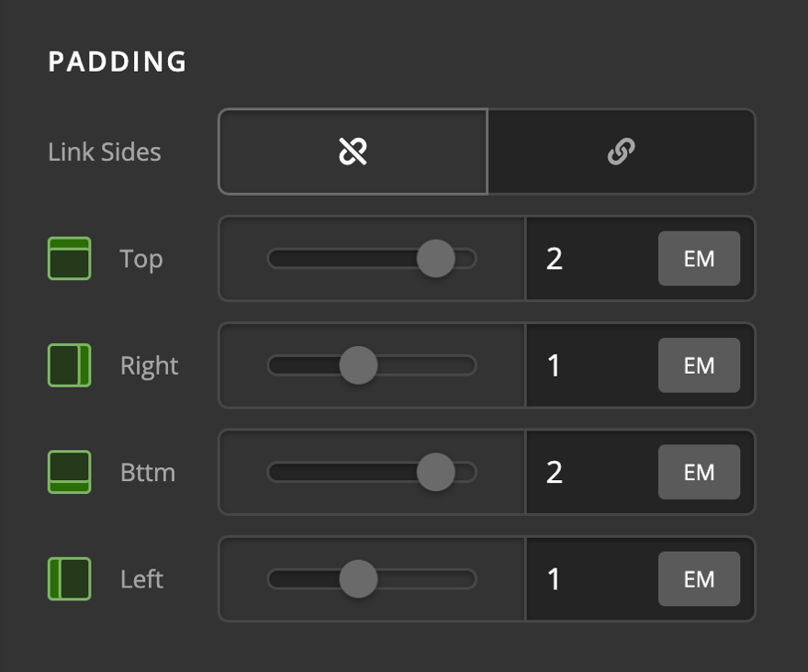
Task: Click the green Left padding icon
Action: click(x=69, y=578)
